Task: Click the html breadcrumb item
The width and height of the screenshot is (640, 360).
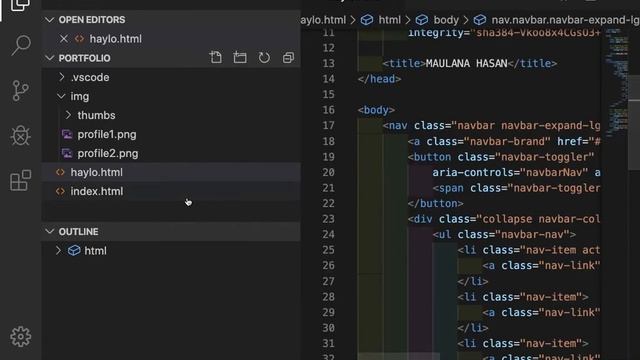Action: (389, 20)
